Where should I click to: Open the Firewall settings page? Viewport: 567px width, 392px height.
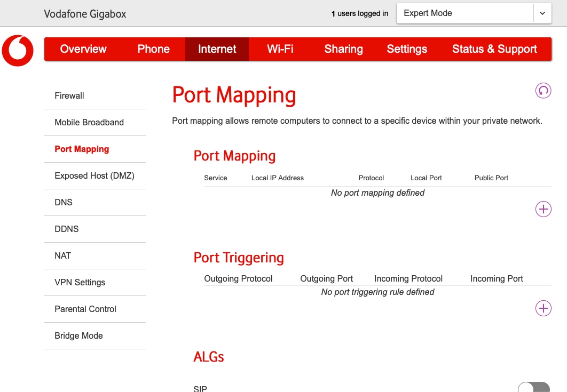(x=69, y=95)
